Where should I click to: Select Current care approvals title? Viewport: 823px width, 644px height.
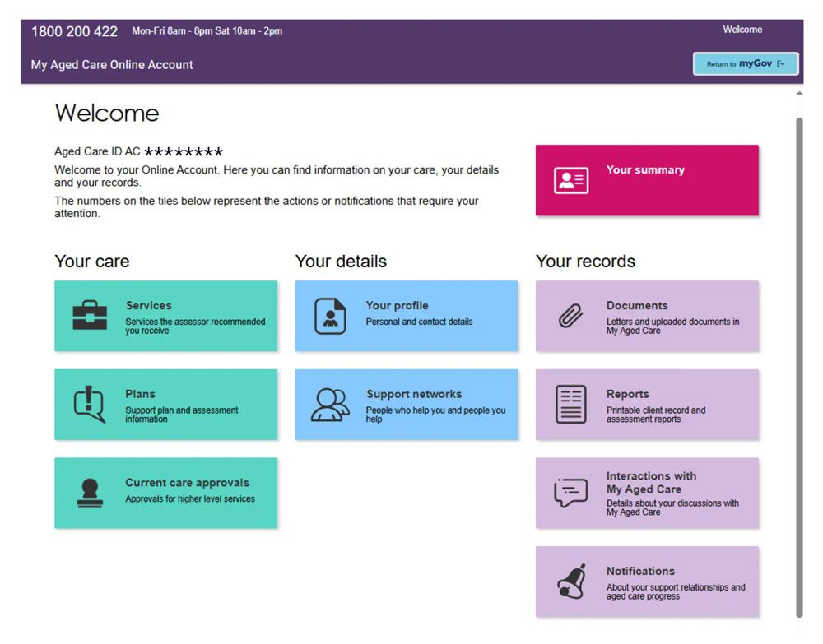click(187, 483)
